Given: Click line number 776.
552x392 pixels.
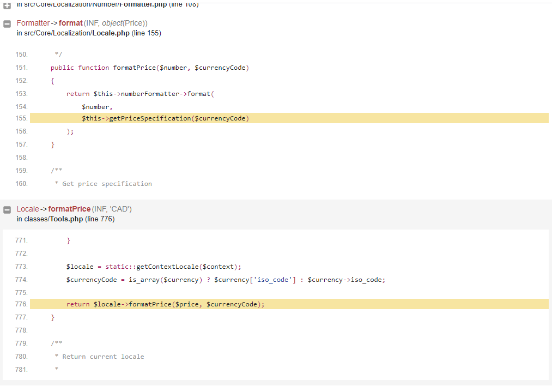Looking at the screenshot, I should point(21,304).
